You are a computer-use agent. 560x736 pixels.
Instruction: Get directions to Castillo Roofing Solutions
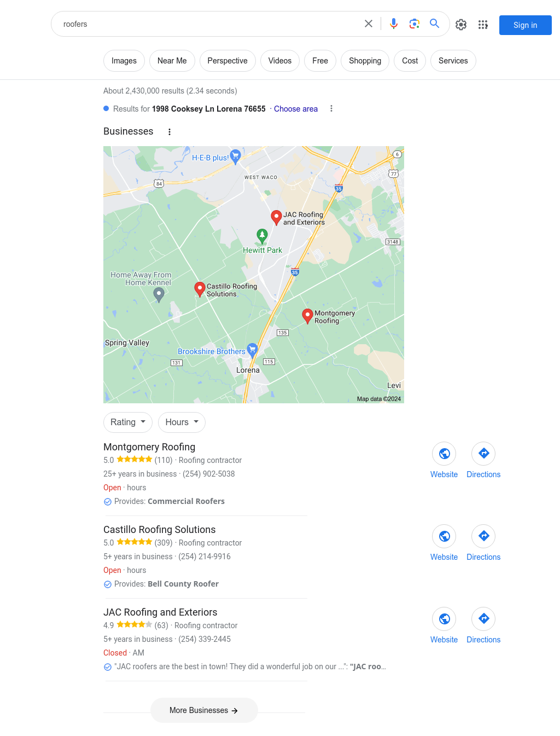[x=483, y=536]
